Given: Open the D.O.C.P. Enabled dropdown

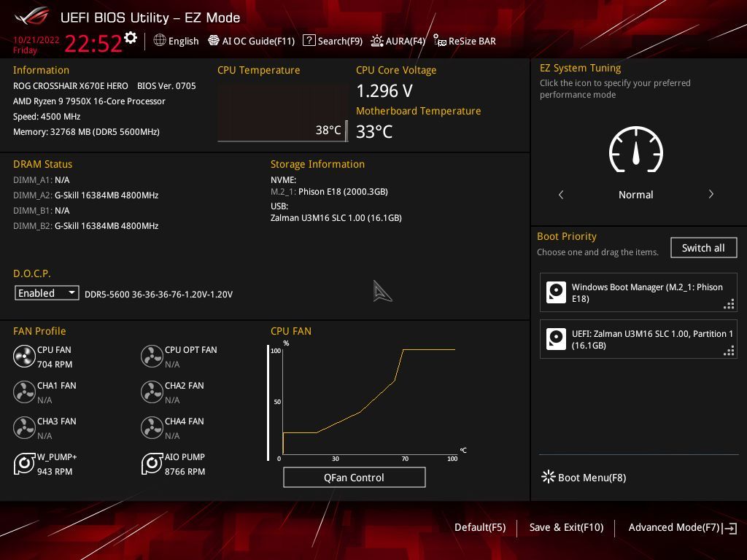Looking at the screenshot, I should [x=47, y=293].
